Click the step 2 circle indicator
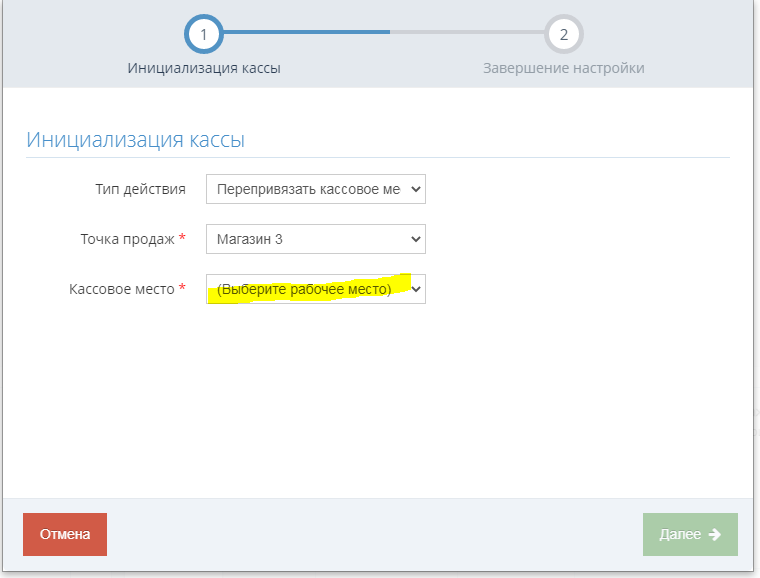This screenshot has height=578, width=760. pyautogui.click(x=563, y=34)
